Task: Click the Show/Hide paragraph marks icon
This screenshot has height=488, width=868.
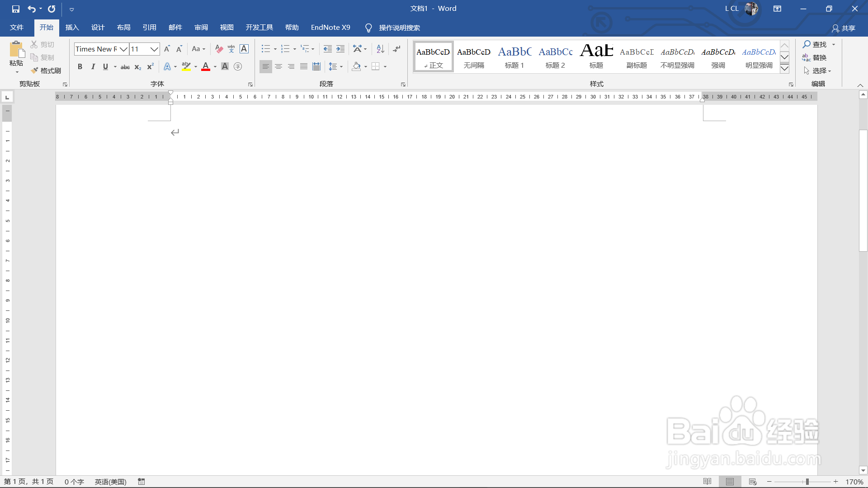Action: 396,49
